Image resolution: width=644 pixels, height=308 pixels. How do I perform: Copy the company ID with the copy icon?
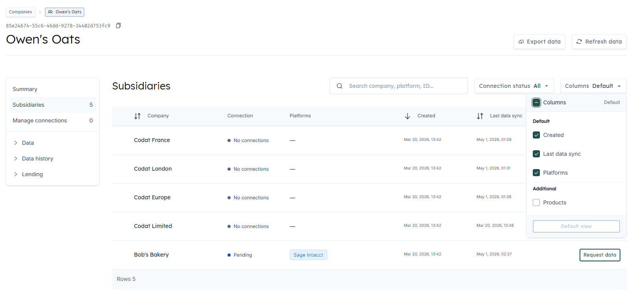coord(118,26)
